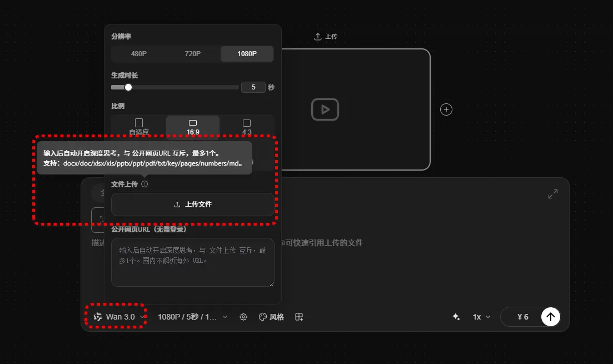Focus the public webpage URL text area
The height and width of the screenshot is (364, 613).
[x=193, y=262]
